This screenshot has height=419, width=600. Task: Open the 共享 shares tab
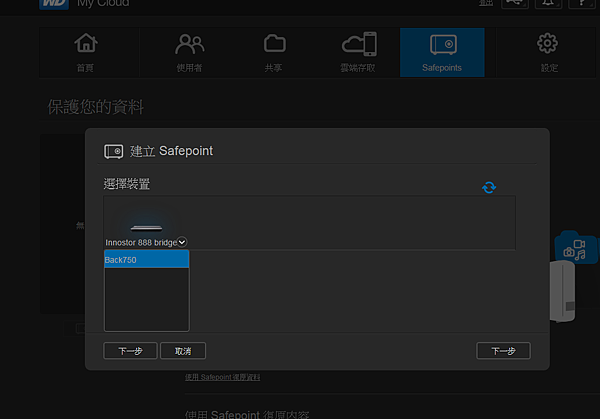tap(274, 52)
